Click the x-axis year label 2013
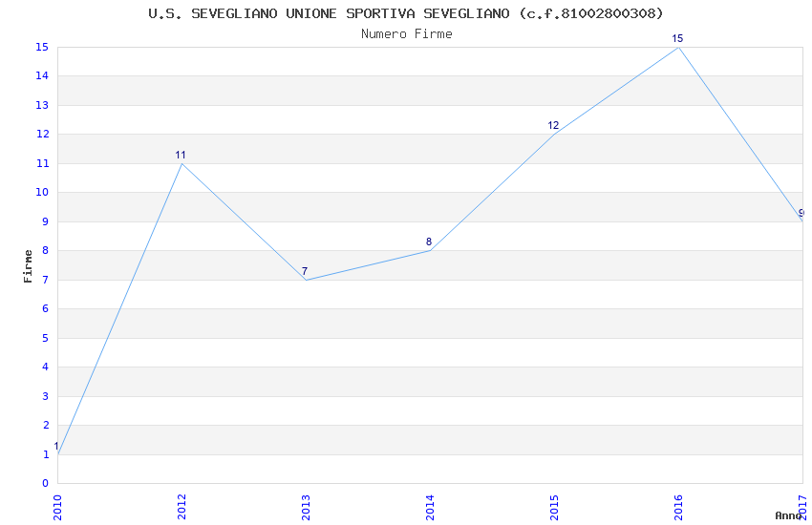 pyautogui.click(x=306, y=508)
